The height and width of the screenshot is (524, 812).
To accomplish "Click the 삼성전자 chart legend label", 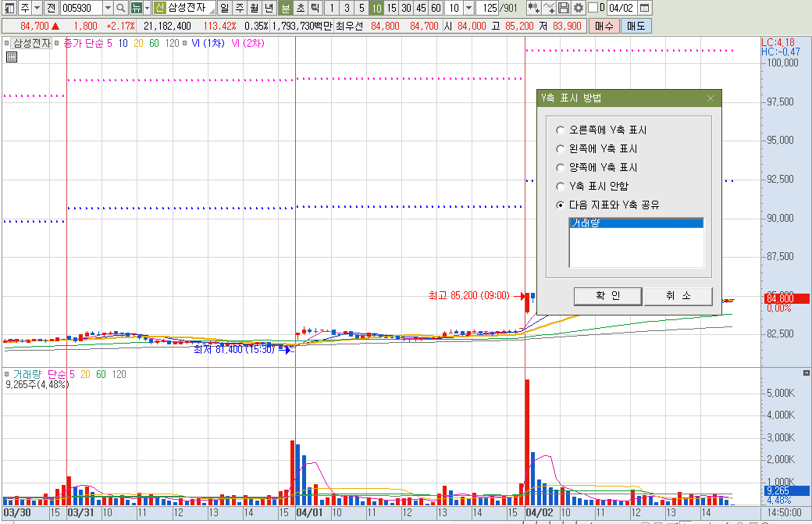I will click(x=32, y=44).
